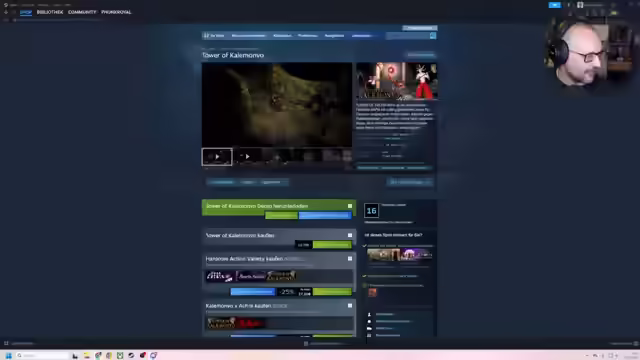Image resolution: width=640 pixels, height=360 pixels.
Task: Open the purple similar-game thumbnail in relevance box
Action: [416, 255]
